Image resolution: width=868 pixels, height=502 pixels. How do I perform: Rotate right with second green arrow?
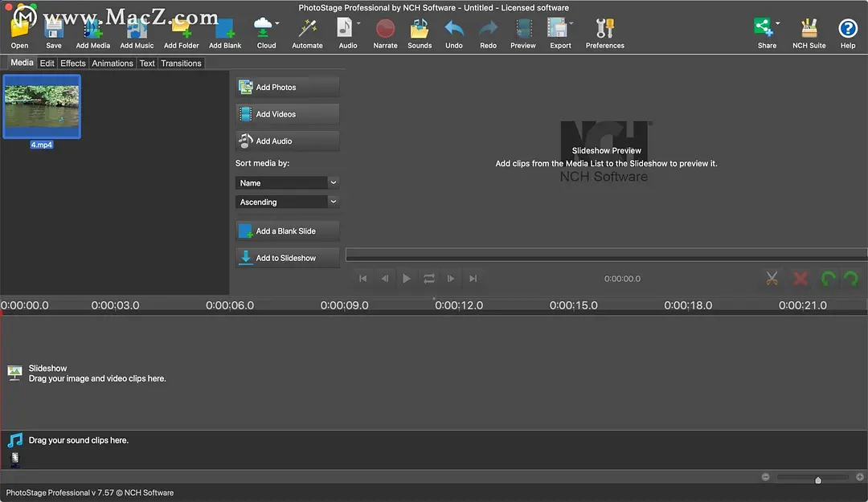click(x=851, y=278)
